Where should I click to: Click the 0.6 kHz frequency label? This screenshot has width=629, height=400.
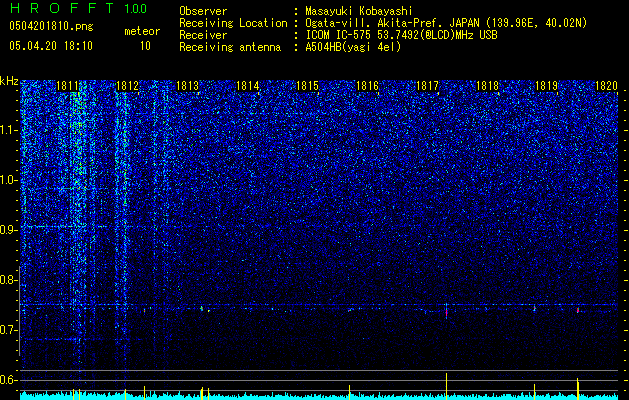point(8,380)
